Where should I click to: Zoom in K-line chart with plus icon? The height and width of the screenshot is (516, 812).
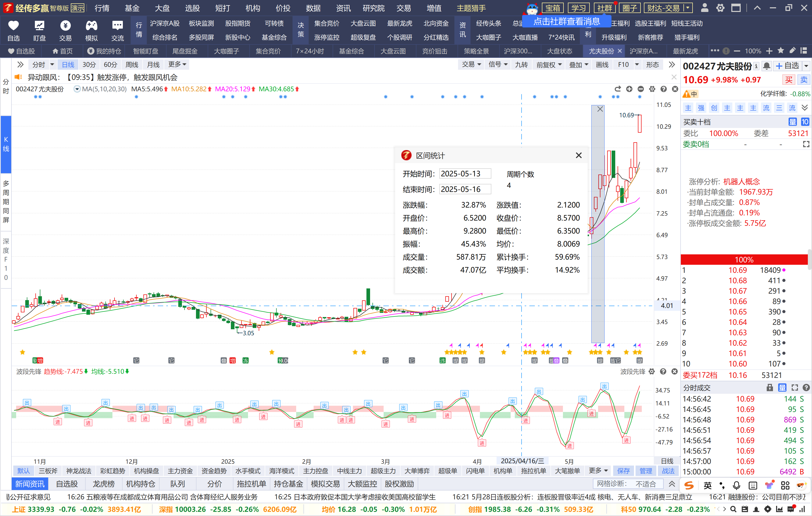[x=629, y=89]
